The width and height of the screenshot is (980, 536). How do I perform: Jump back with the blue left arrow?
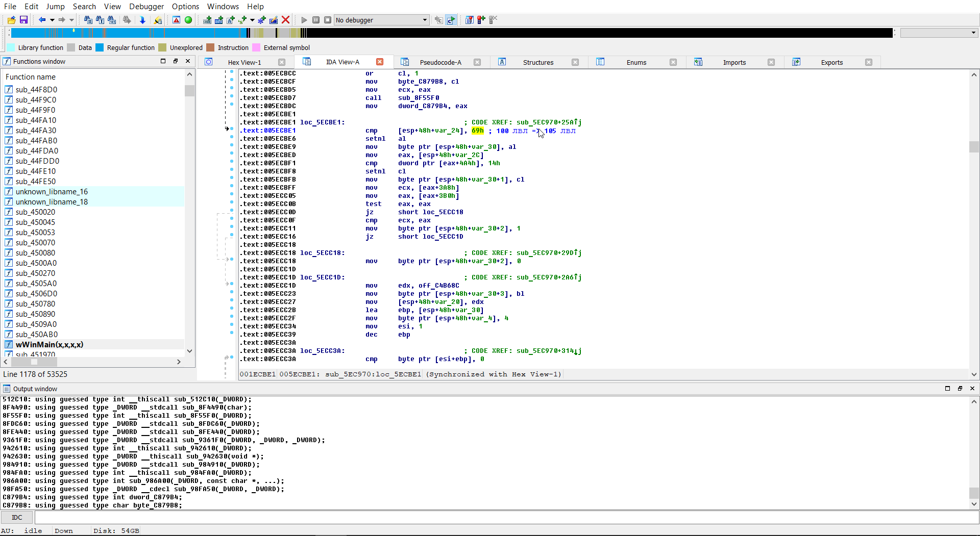(x=42, y=20)
